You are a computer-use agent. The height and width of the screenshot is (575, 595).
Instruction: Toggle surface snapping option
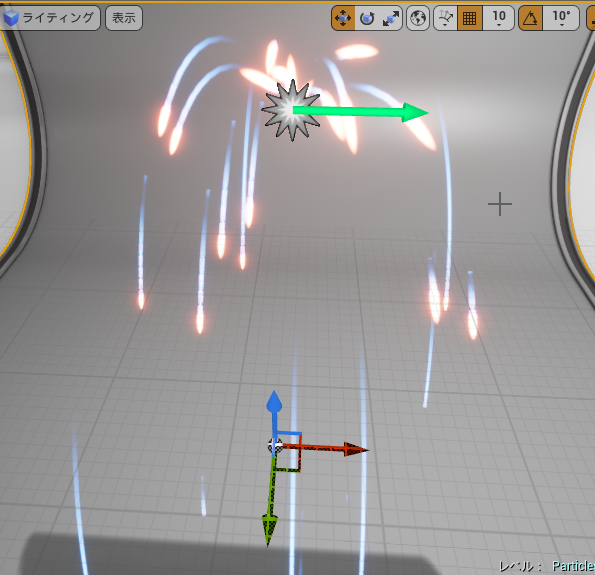pyautogui.click(x=445, y=18)
